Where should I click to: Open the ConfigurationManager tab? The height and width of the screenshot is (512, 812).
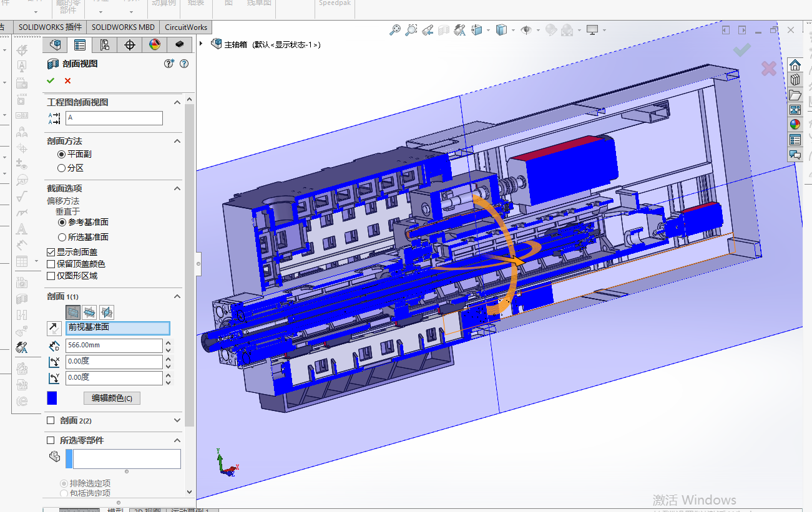105,45
